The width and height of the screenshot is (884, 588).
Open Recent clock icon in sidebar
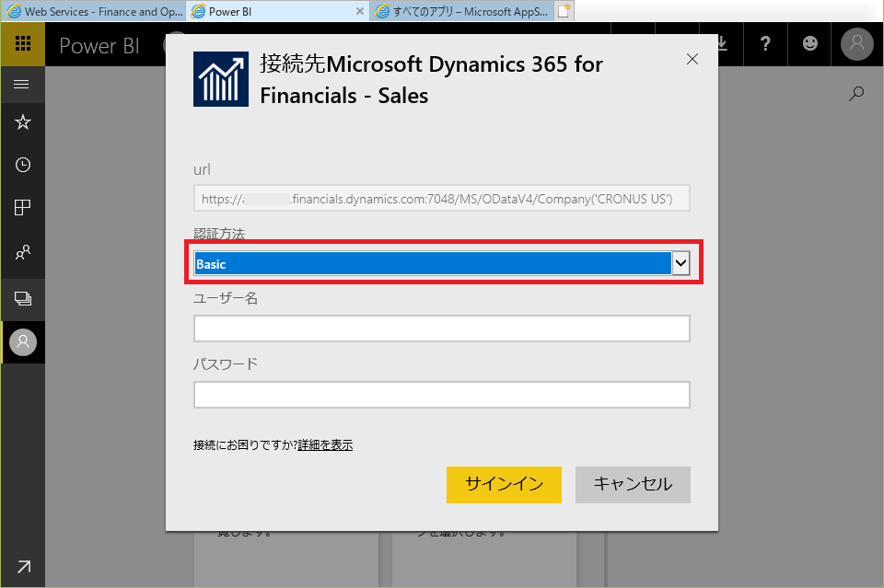[22, 165]
